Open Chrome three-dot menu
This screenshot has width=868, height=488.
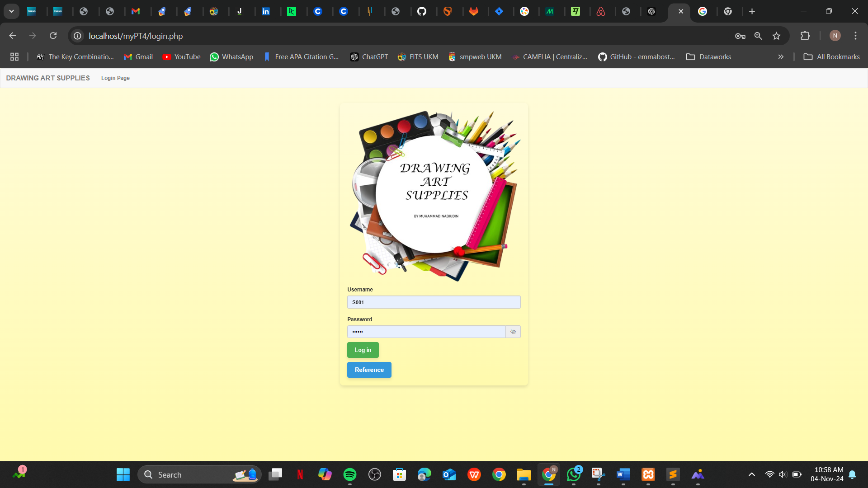pyautogui.click(x=855, y=36)
